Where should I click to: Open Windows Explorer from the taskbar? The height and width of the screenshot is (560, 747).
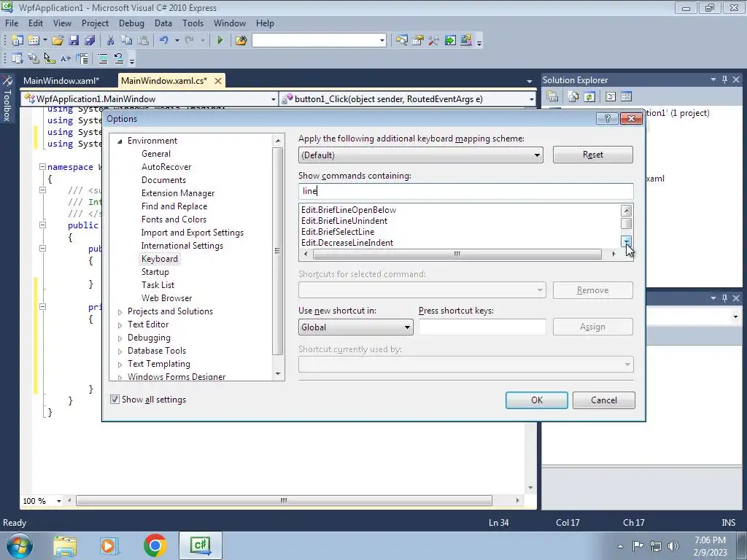coord(65,545)
